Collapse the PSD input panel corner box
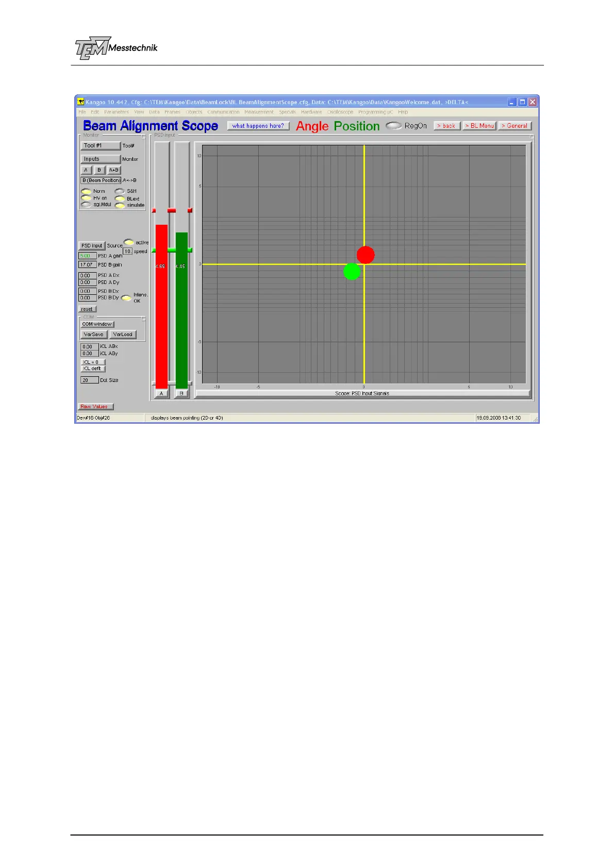 point(532,137)
